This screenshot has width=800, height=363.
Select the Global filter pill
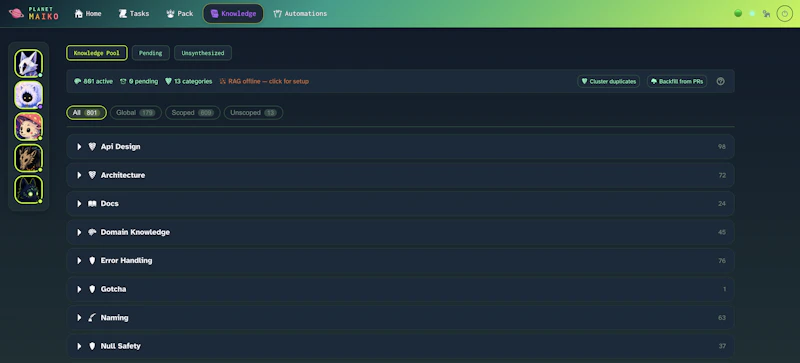[136, 113]
